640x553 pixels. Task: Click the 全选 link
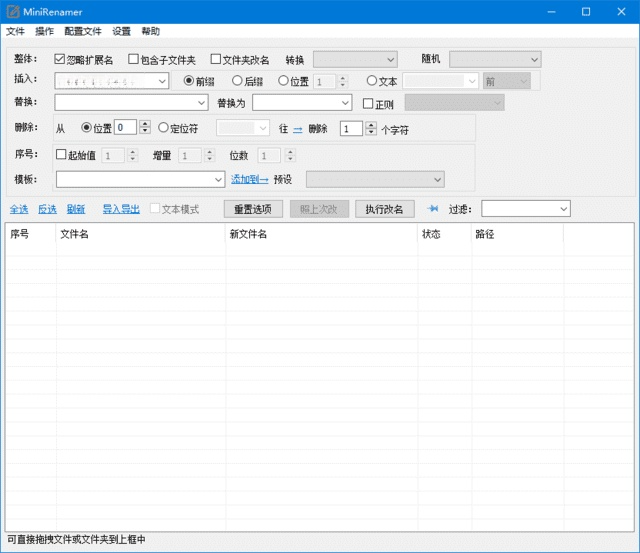(x=19, y=209)
